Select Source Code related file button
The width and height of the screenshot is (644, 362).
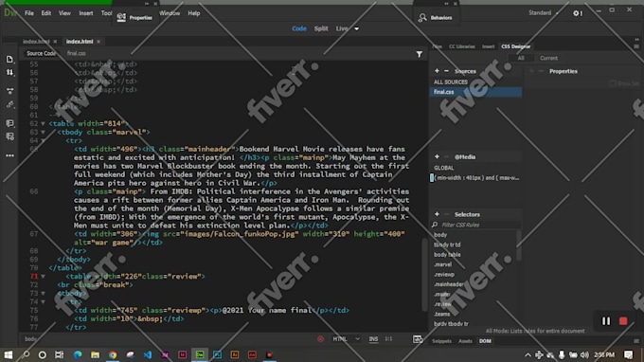pyautogui.click(x=41, y=53)
